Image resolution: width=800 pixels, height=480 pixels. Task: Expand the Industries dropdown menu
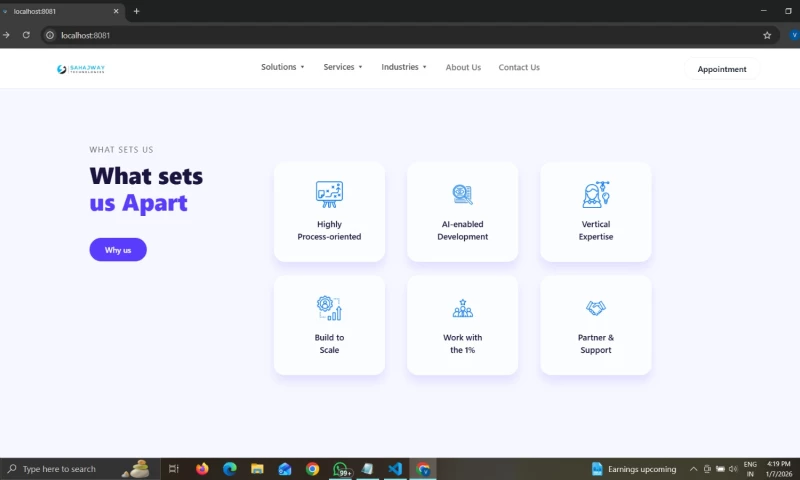click(404, 67)
